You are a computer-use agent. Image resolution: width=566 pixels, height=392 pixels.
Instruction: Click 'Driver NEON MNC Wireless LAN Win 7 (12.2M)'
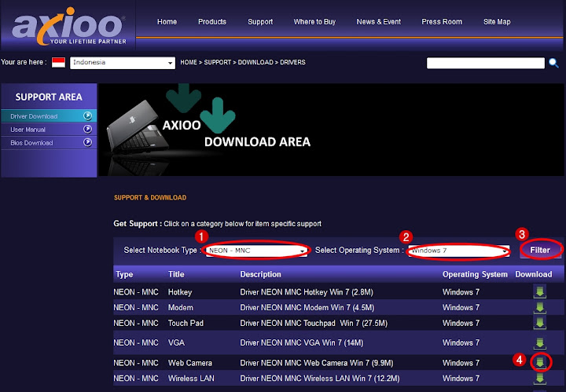[320, 379]
